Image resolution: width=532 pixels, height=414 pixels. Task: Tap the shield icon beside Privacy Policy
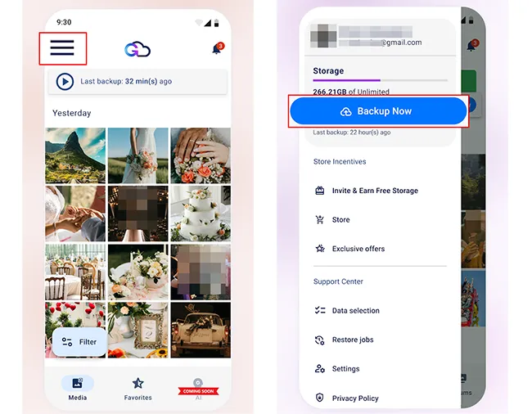(319, 398)
